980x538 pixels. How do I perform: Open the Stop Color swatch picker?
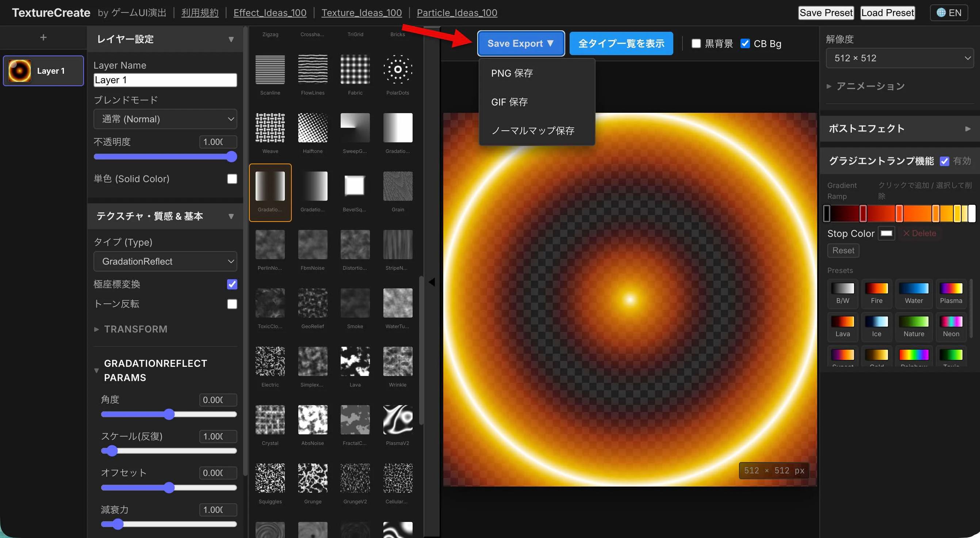[886, 233]
